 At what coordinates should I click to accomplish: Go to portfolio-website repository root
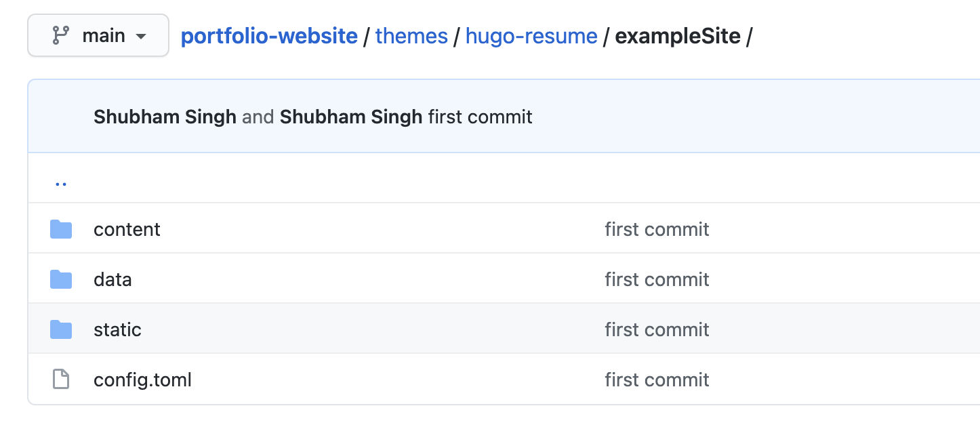point(268,35)
